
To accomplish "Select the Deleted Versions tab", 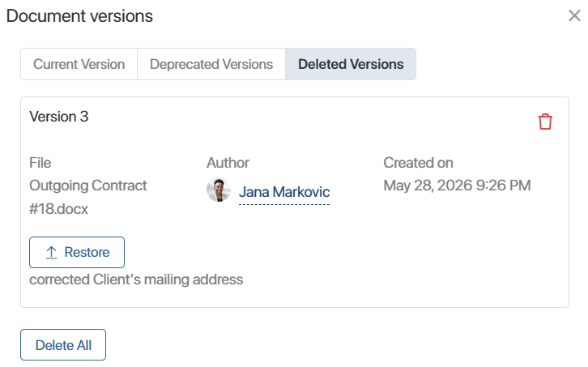I will tap(351, 64).
